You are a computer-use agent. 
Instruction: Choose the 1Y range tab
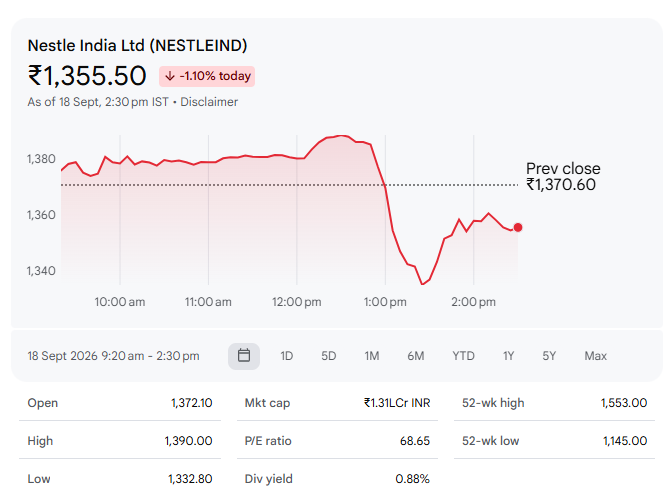(509, 356)
